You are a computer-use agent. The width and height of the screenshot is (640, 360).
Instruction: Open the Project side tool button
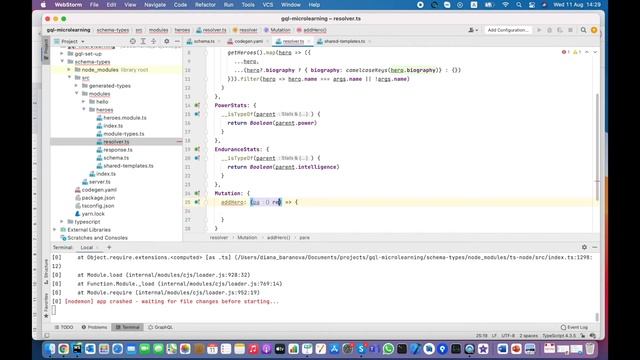coord(46,50)
